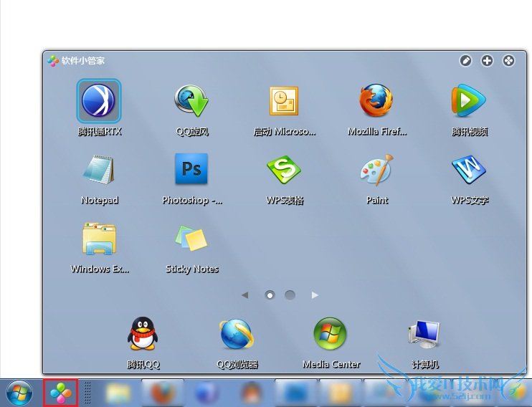The width and height of the screenshot is (532, 407).
Task: Click the Windows Start orb on taskbar
Action: pos(19,393)
